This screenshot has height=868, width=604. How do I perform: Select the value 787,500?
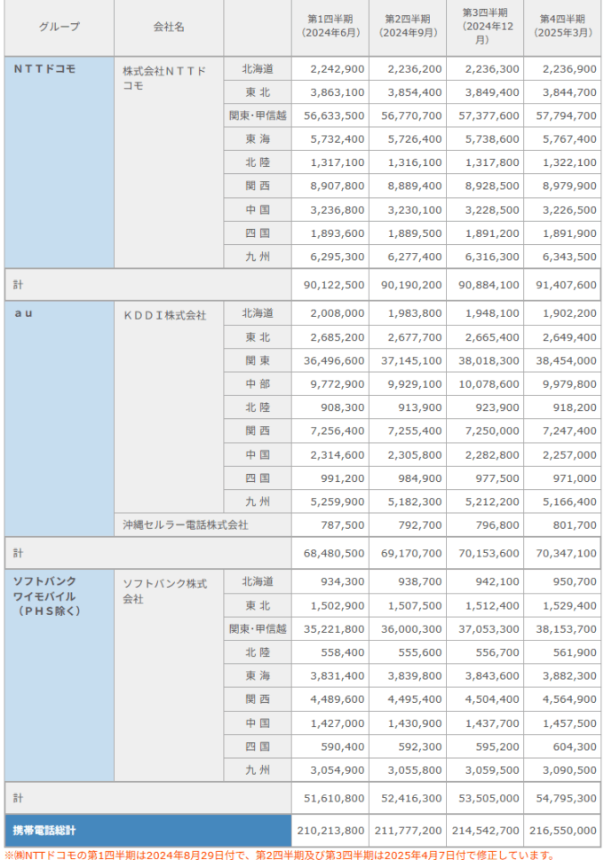[343, 525]
